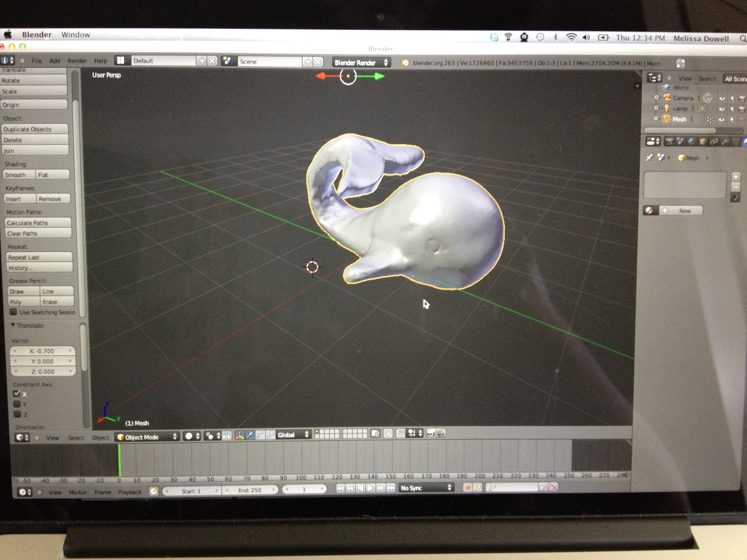Screen dimensions: 747x560
Task: Open the Object Data triangle tab
Action: [736, 141]
